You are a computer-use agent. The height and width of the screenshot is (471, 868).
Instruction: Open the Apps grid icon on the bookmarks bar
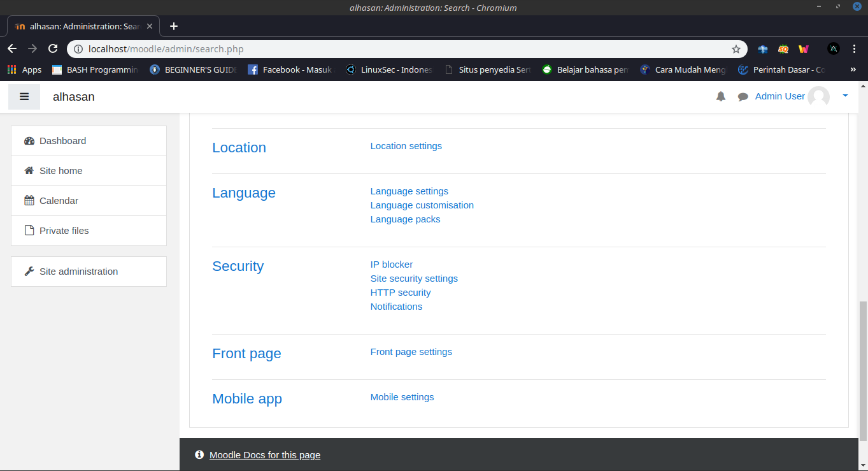point(11,69)
